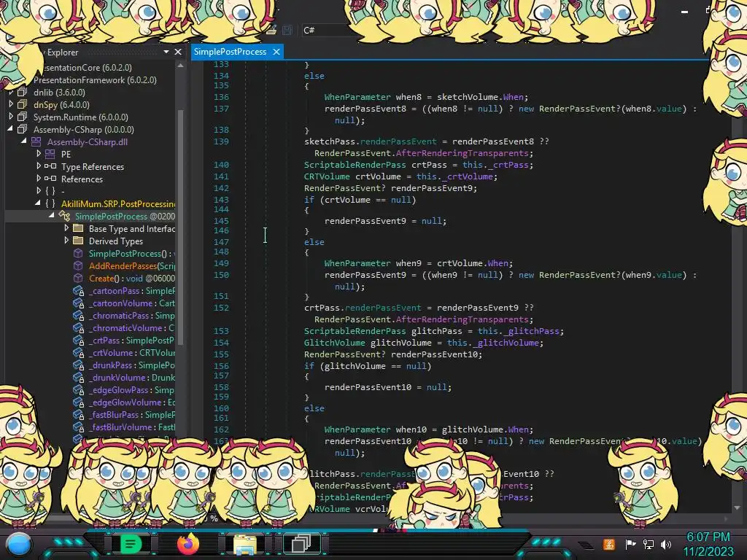Collapse the SimplePostProcess class node
This screenshot has height=560, width=747.
pyautogui.click(x=52, y=216)
